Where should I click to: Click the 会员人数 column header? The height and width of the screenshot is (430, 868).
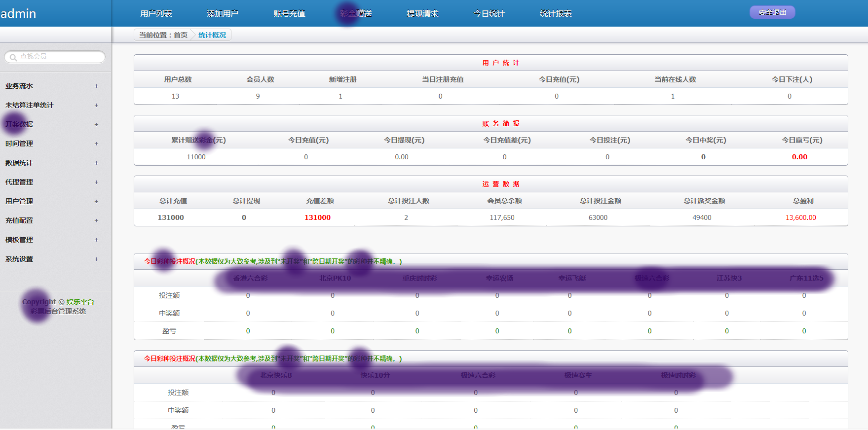click(260, 79)
